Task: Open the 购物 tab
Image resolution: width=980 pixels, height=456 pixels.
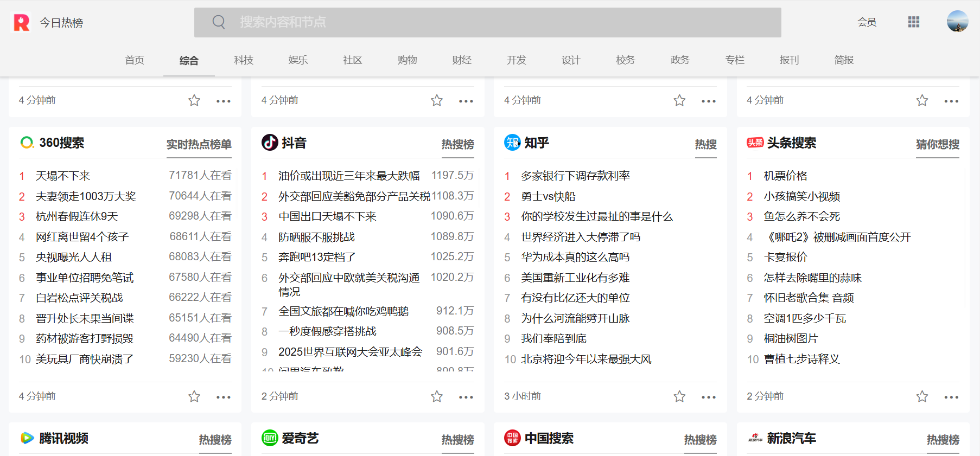Action: click(407, 60)
